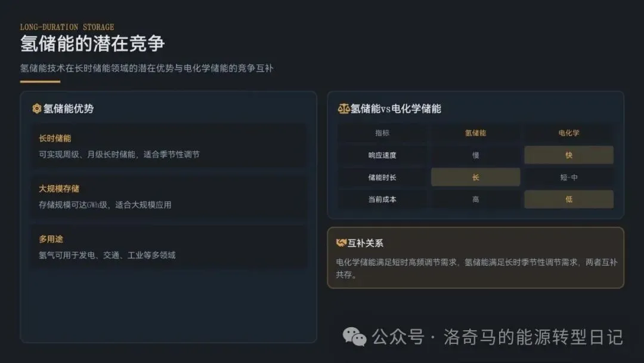Screen dimensions: 644x363
Task: Click the 当前成本 row label
Action: [x=382, y=199]
